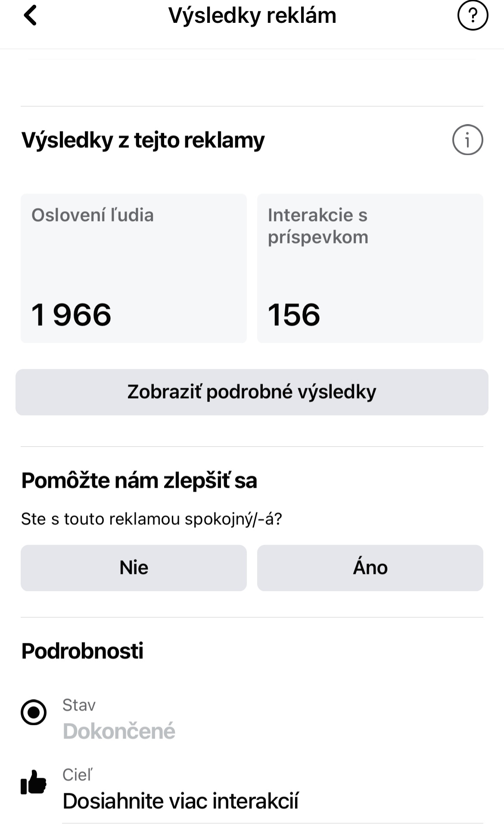Open the Interakcie s príspevkom card
The height and width of the screenshot is (826, 504).
coord(370,268)
